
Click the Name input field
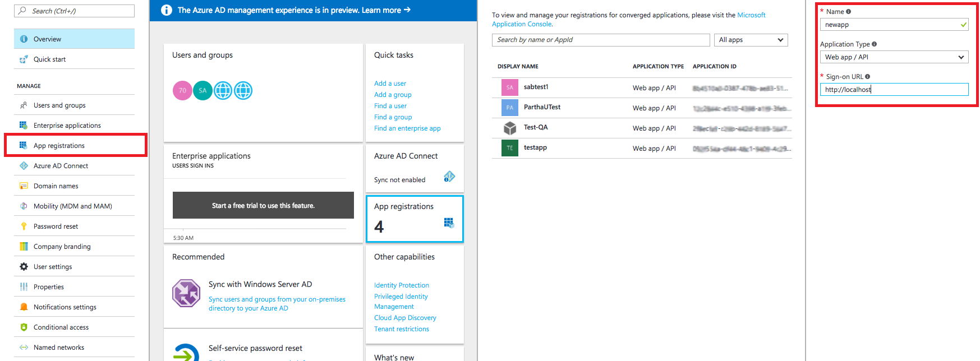(x=894, y=25)
